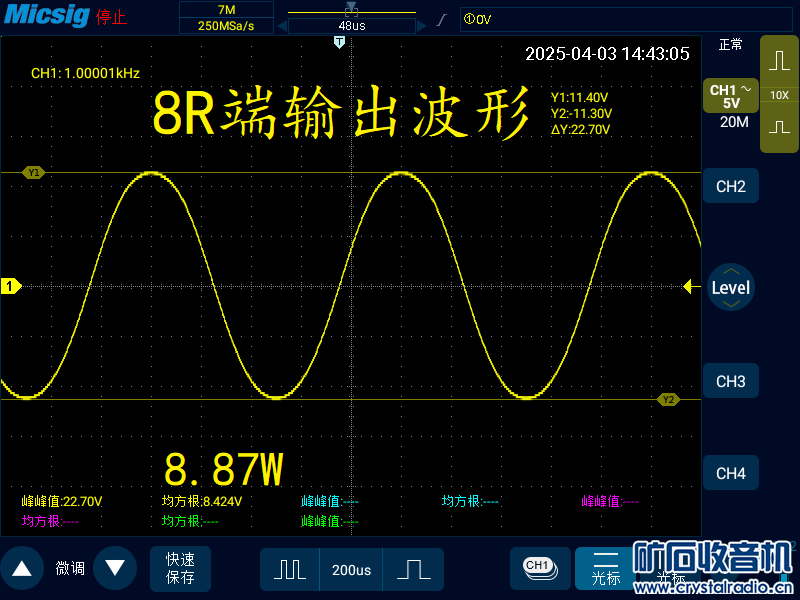Open memory depth and sample rate box

226,18
